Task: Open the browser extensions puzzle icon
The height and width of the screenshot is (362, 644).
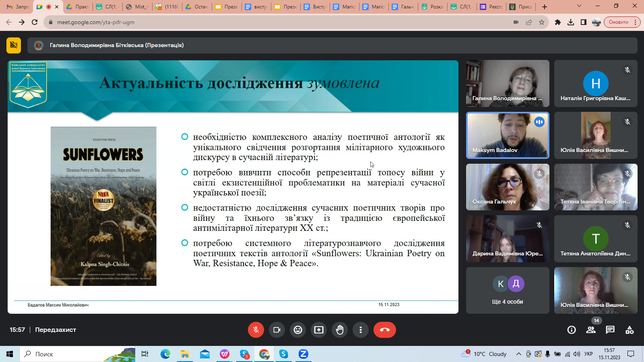Action: [558, 22]
